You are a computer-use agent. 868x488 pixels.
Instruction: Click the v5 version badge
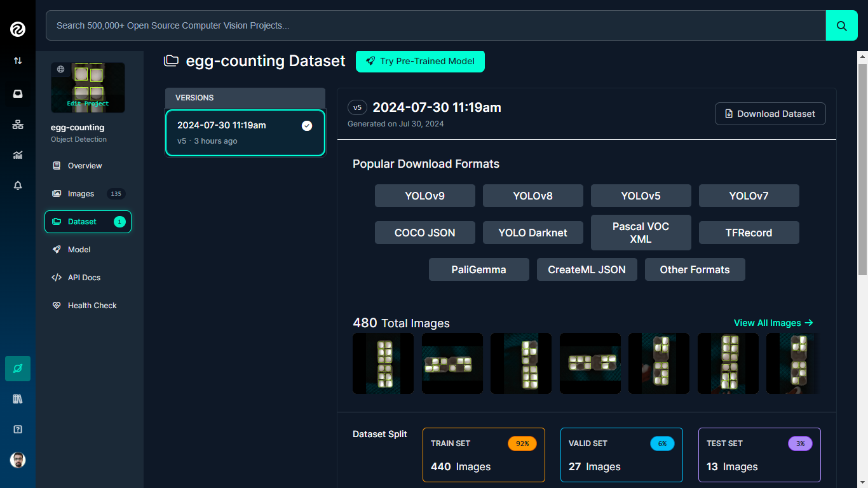coord(357,108)
